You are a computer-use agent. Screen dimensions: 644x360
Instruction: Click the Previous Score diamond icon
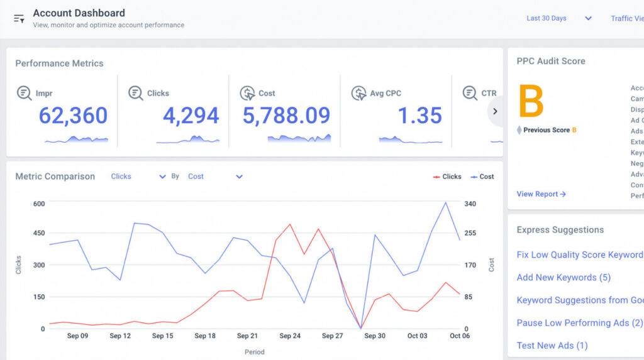[519, 130]
